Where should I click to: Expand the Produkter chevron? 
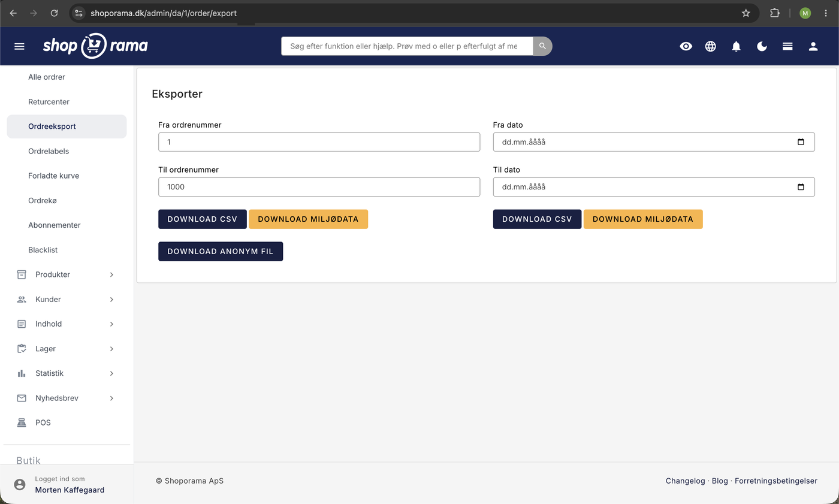point(111,274)
